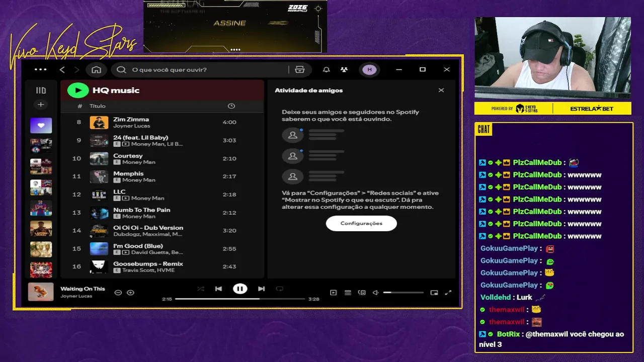Open the Spotify three-dots main menu
Screen dimensions: 644x362
[41, 69]
